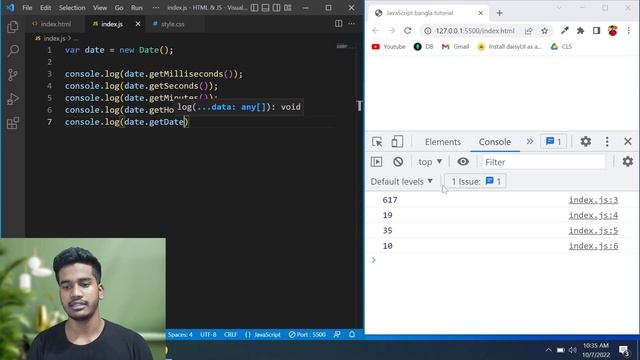Viewport: 640px width, 360px height.
Task: Split the editor right
Action: pos(339,24)
